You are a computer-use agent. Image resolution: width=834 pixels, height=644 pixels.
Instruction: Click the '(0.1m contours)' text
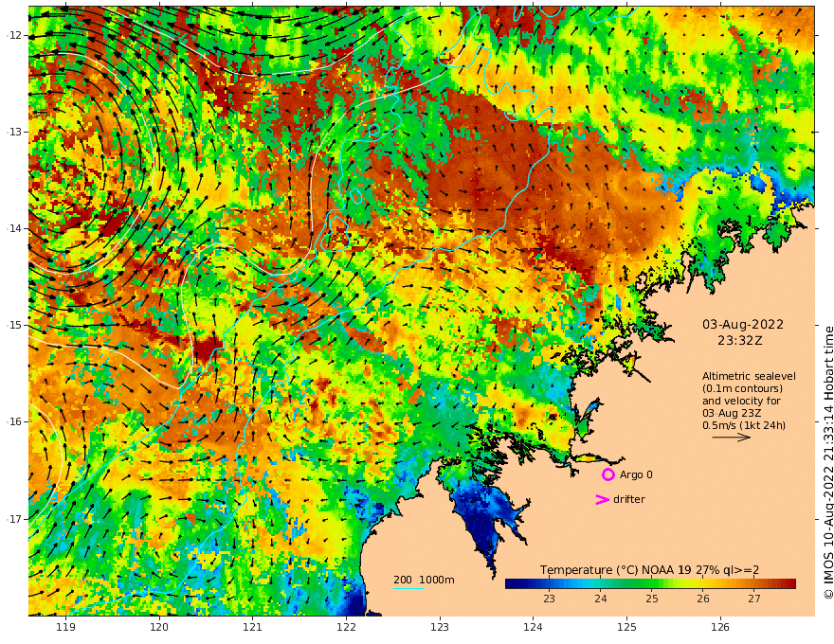coord(742,388)
